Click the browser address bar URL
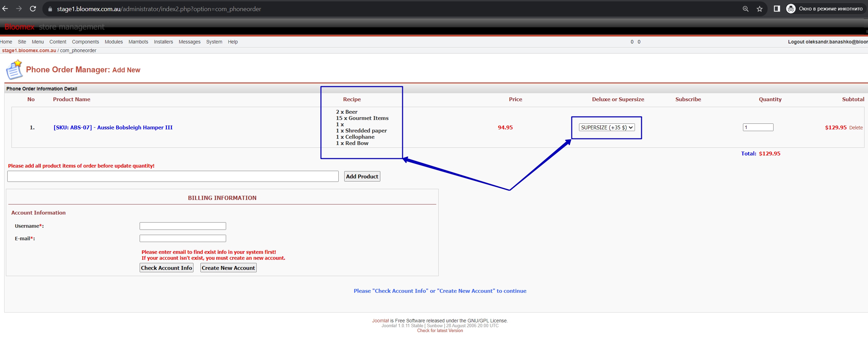 point(159,9)
